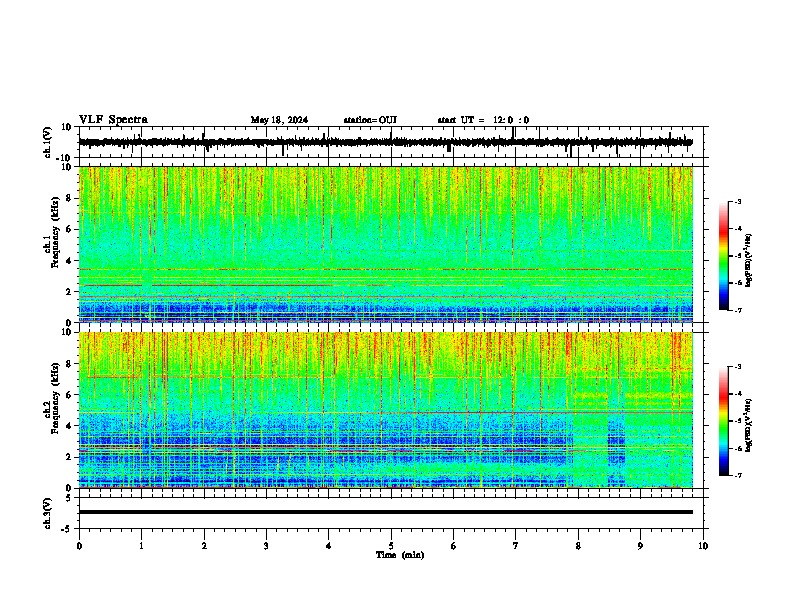This screenshot has height=612, width=792.
Task: Click the "ch.3(V)" axis label
Action: click(x=48, y=514)
